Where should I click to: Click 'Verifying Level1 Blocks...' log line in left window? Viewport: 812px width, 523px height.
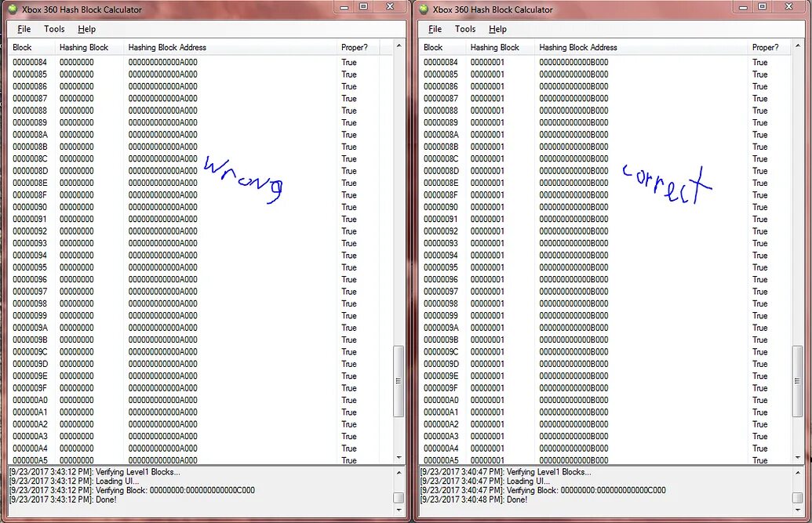coord(95,472)
